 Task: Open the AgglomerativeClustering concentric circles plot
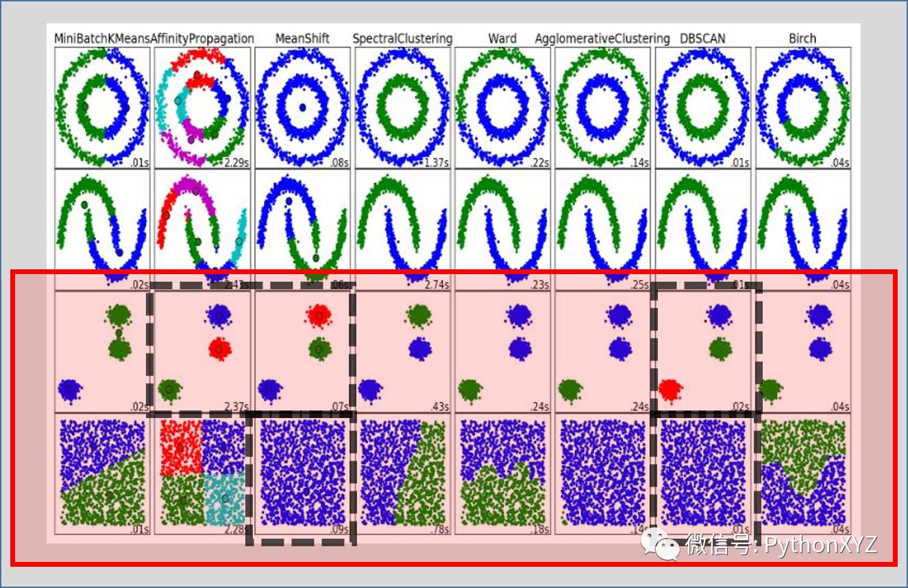603,108
